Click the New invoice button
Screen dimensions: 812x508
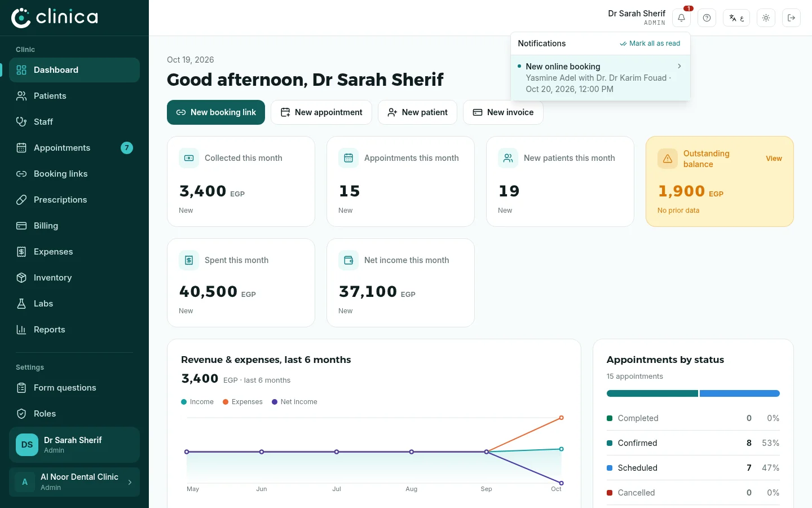pos(503,112)
